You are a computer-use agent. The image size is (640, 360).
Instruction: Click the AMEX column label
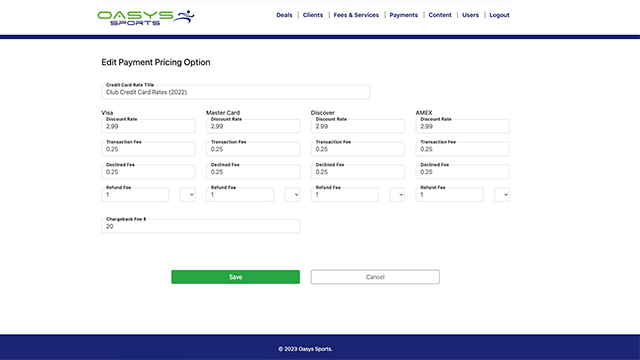[x=424, y=113]
